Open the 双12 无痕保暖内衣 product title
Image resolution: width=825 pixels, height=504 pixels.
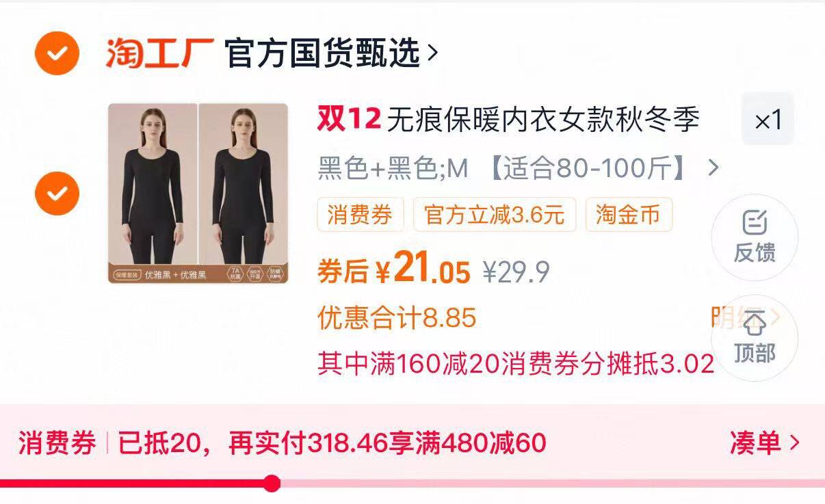[508, 120]
